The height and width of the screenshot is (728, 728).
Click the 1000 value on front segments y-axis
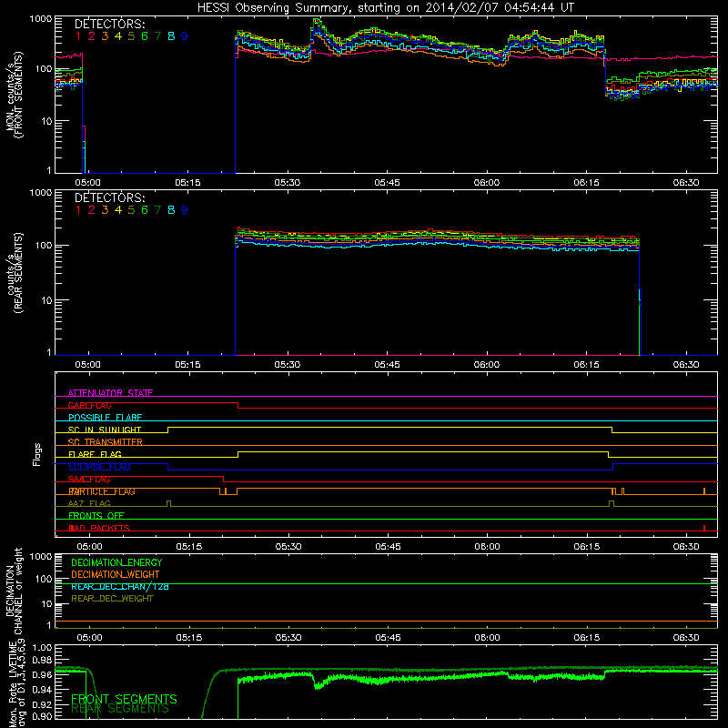click(x=41, y=19)
